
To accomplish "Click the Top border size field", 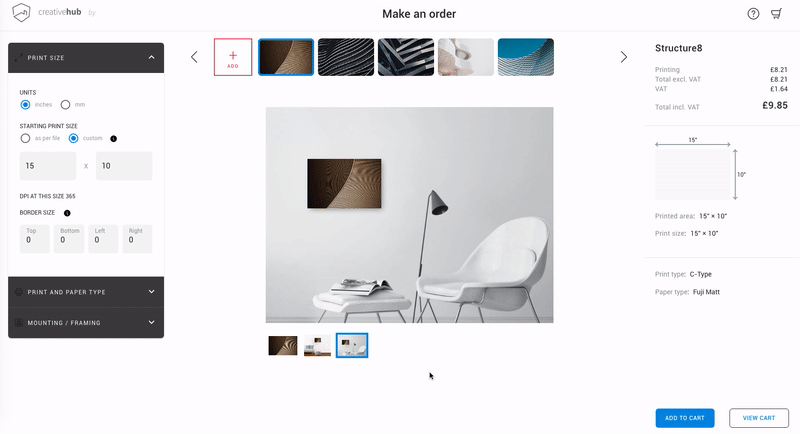I will click(35, 239).
